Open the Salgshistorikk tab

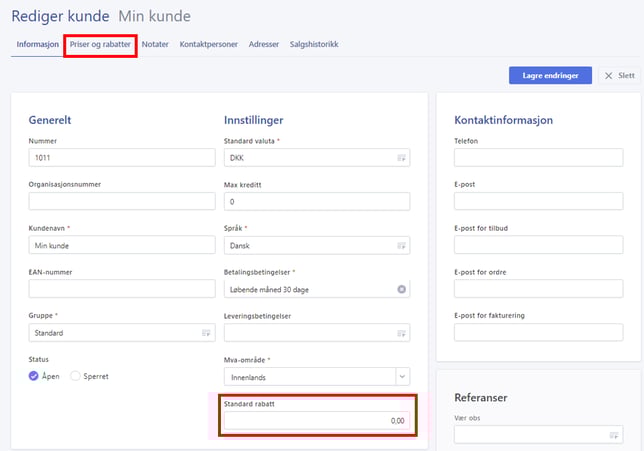[x=316, y=45]
